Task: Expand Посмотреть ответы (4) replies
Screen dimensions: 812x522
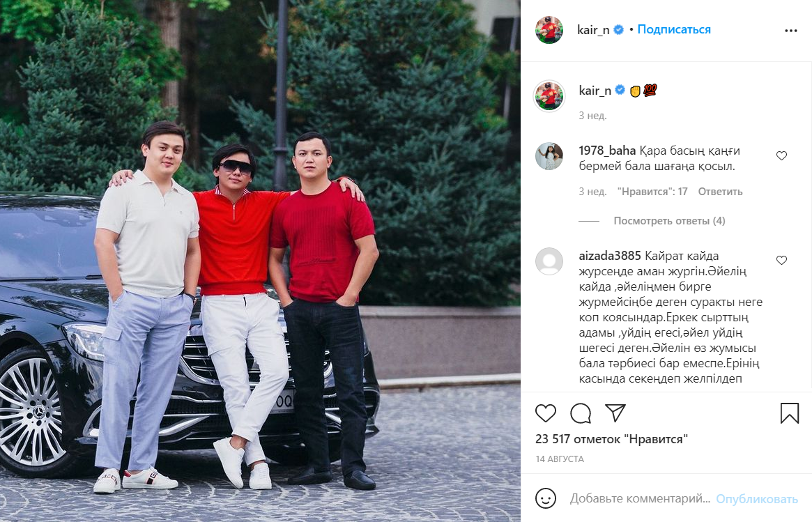Action: click(x=669, y=221)
